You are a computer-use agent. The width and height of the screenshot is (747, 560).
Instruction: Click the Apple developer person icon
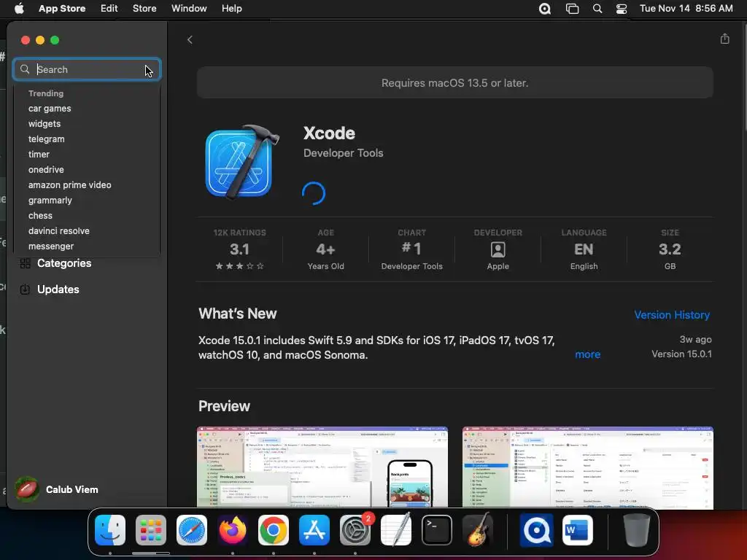click(498, 249)
